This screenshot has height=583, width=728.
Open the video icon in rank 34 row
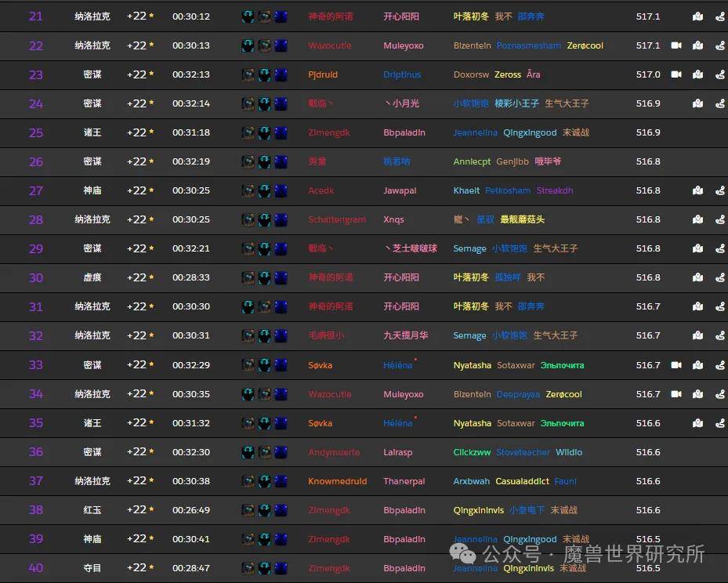[676, 394]
